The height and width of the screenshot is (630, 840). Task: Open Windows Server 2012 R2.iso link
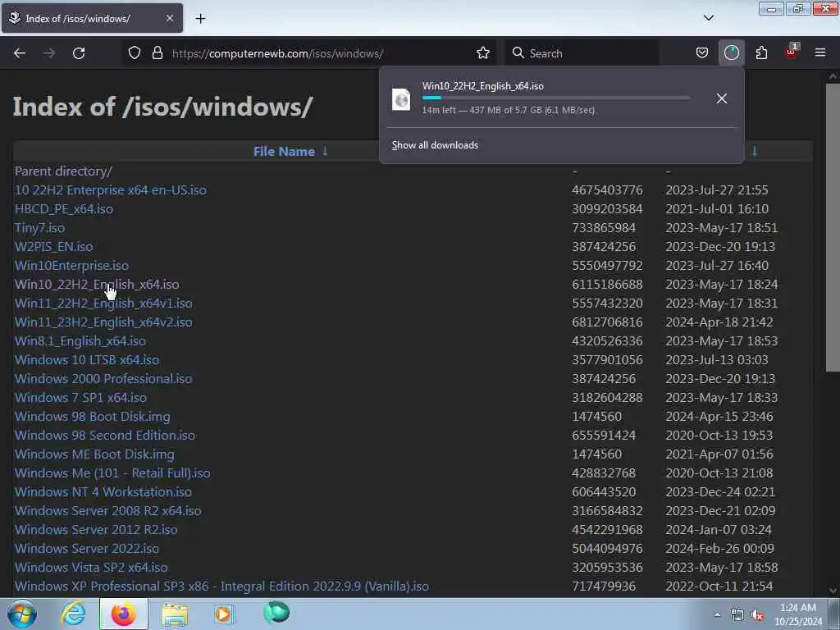96,530
